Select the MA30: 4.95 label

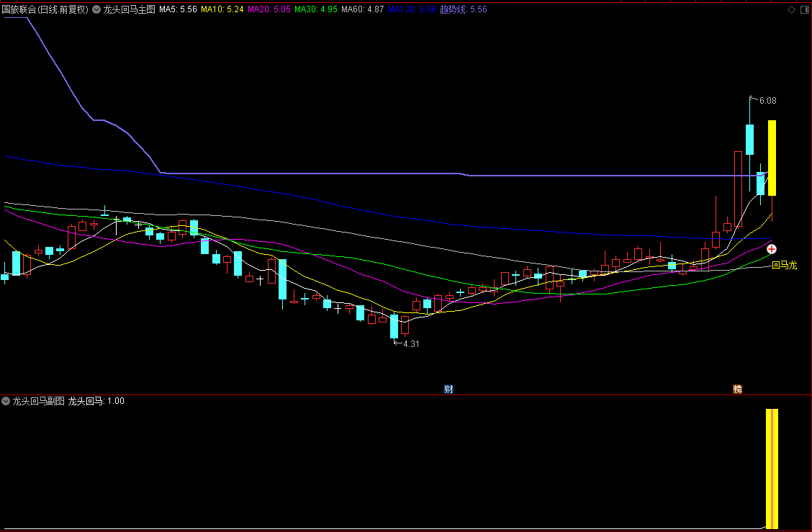tap(316, 9)
